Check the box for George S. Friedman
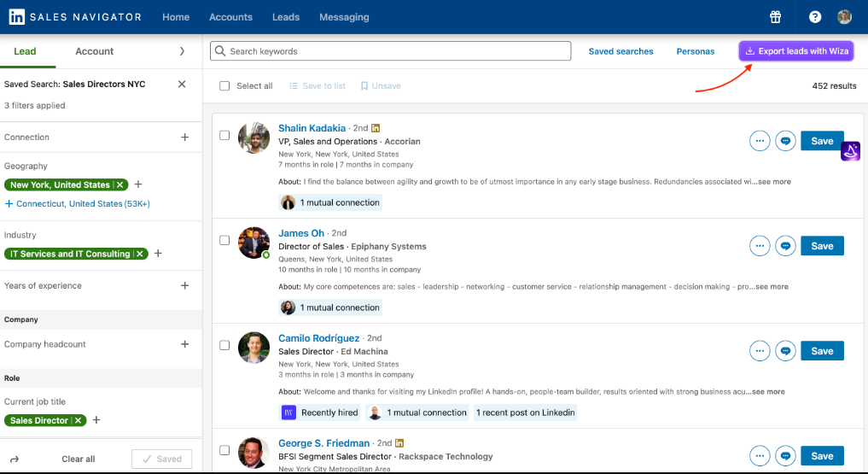This screenshot has width=868, height=474. 224,450
